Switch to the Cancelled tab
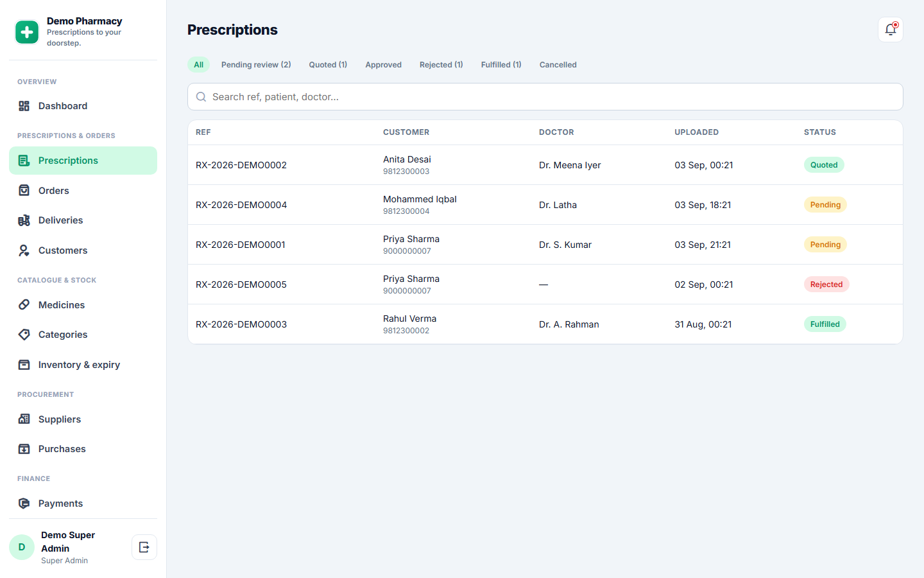Screen dimensions: 924x578 558,65
